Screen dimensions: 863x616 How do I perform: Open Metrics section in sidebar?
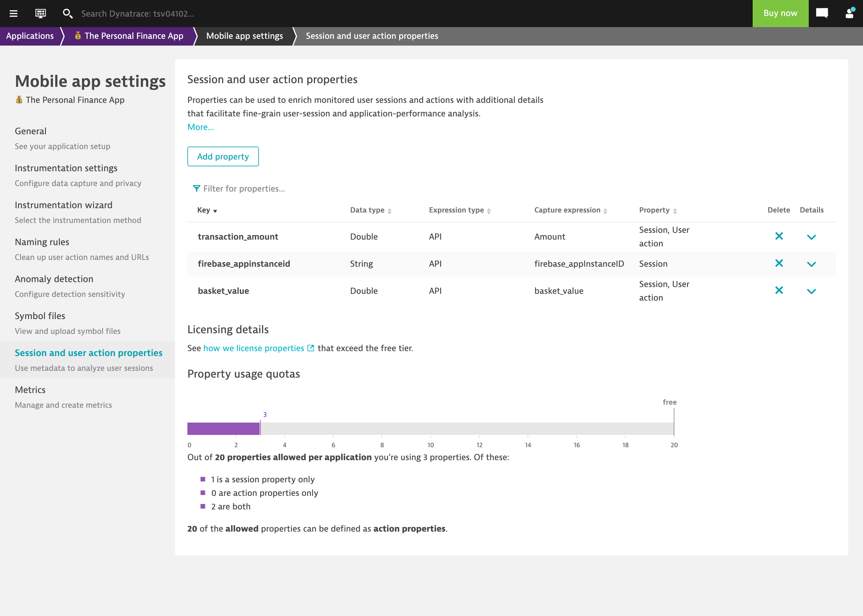[87, 397]
